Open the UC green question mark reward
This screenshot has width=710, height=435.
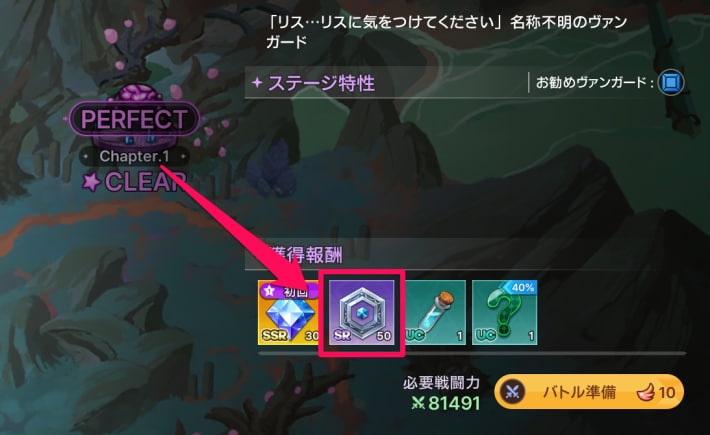(x=504, y=312)
